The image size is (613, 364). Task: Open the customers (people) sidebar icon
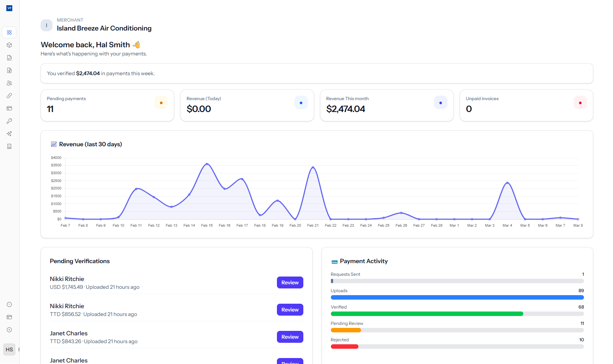pos(9,83)
